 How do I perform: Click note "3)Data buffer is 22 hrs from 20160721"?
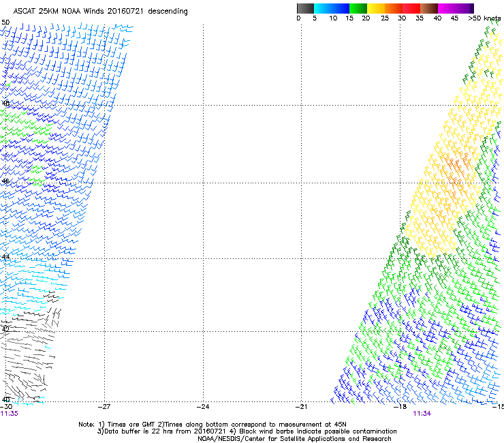coord(162,431)
